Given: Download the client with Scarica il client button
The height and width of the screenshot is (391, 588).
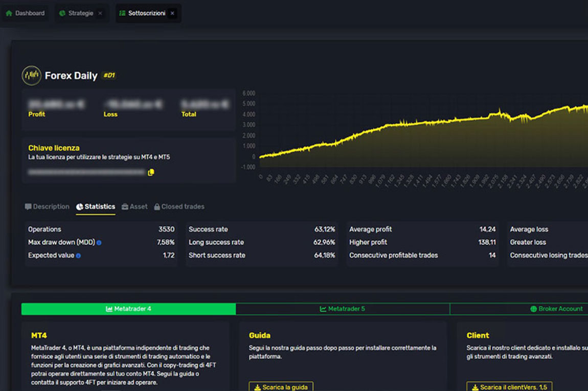Looking at the screenshot, I should tap(509, 387).
